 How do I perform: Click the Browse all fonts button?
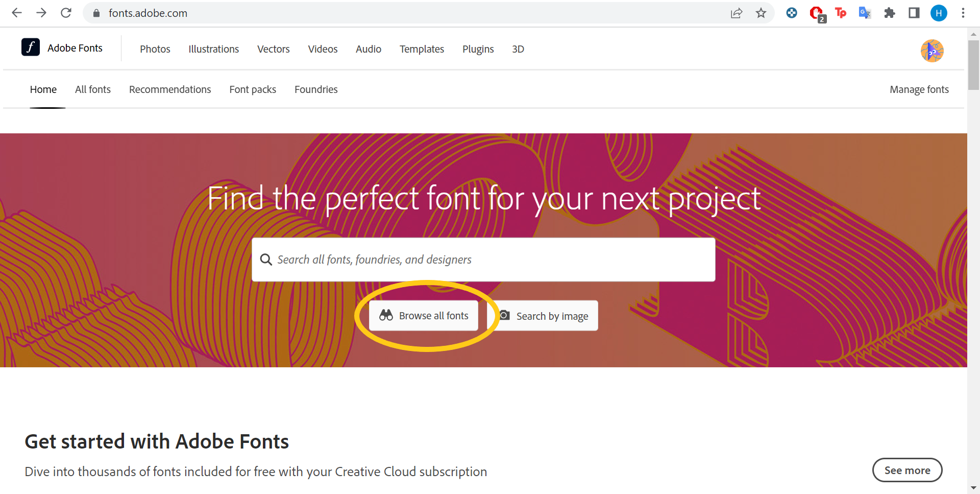click(424, 316)
